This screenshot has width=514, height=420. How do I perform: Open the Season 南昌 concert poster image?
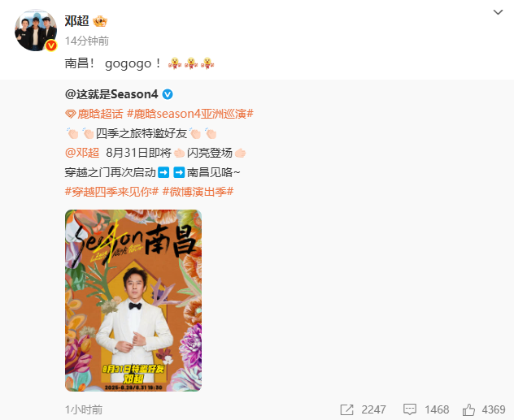click(133, 301)
